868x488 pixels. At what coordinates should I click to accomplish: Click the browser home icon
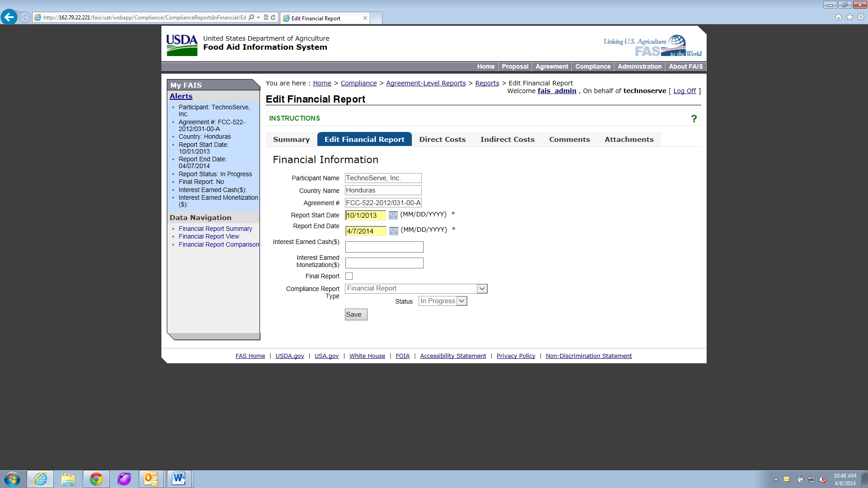pyautogui.click(x=838, y=17)
